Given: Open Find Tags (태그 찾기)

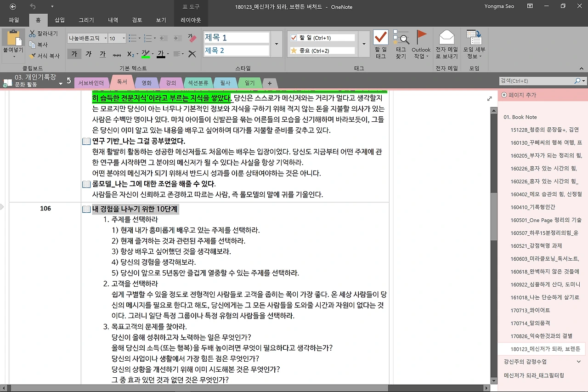Looking at the screenshot, I should point(401,45).
